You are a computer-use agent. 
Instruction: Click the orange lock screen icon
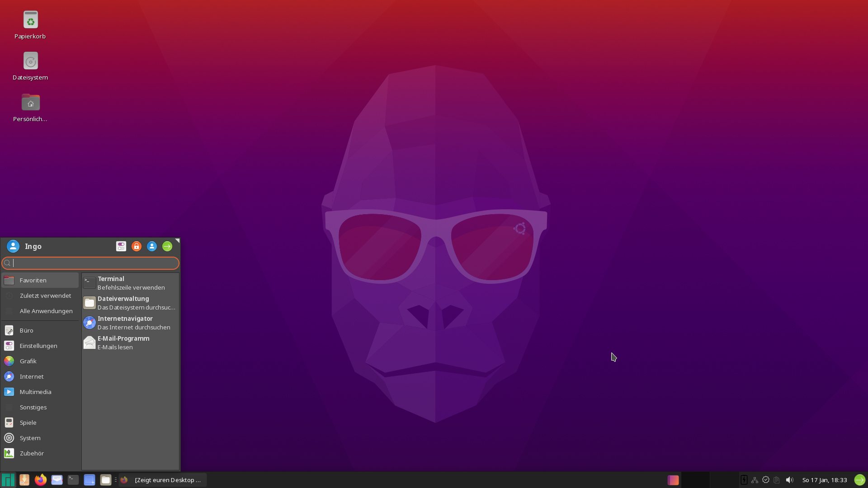click(x=137, y=246)
